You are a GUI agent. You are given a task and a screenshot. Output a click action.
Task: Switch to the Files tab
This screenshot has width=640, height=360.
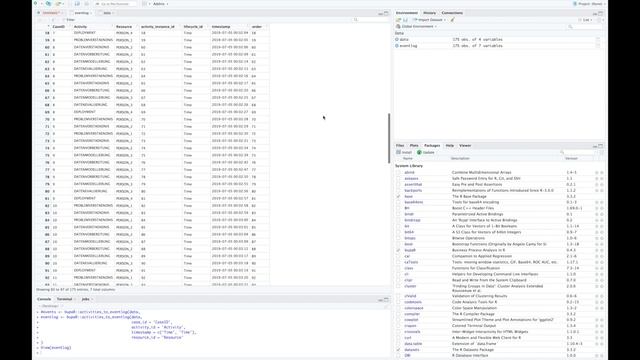pyautogui.click(x=400, y=145)
